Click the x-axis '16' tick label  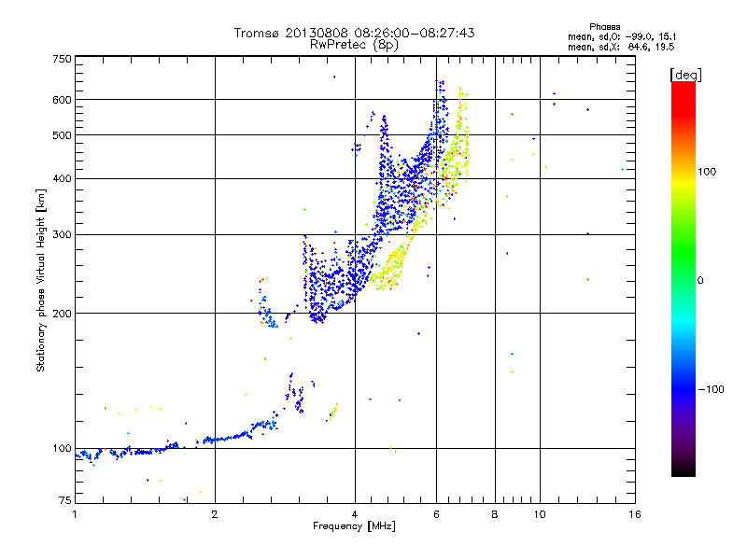tap(635, 514)
